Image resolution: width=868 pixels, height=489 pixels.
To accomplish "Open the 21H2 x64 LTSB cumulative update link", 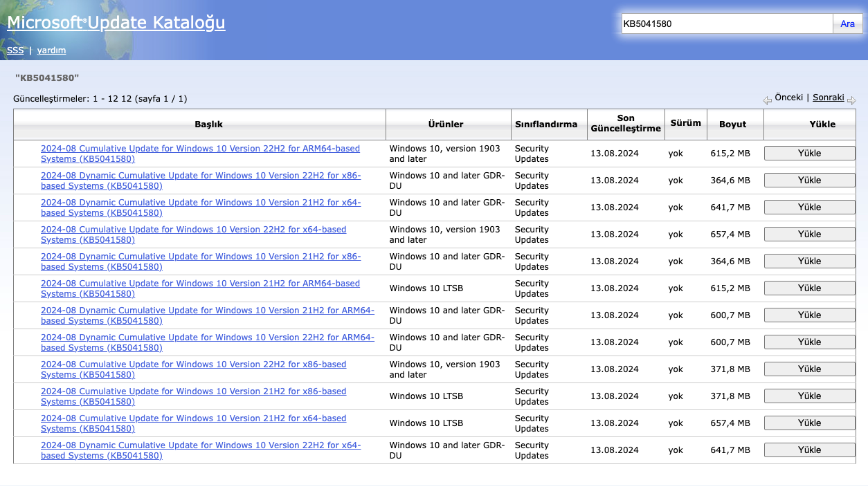I will tap(193, 423).
